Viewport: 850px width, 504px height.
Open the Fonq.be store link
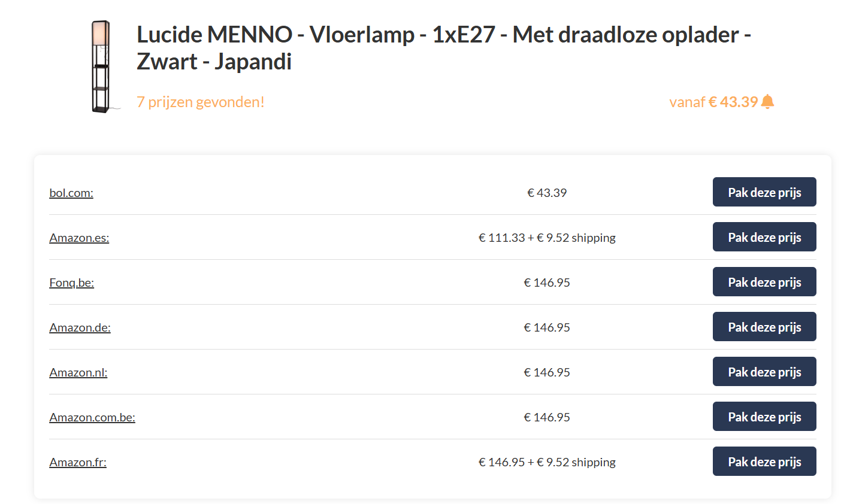[x=71, y=282]
